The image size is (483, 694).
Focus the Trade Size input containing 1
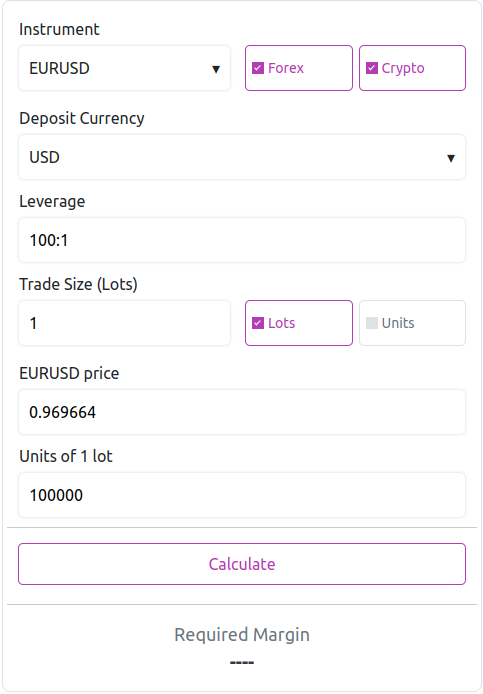(124, 323)
